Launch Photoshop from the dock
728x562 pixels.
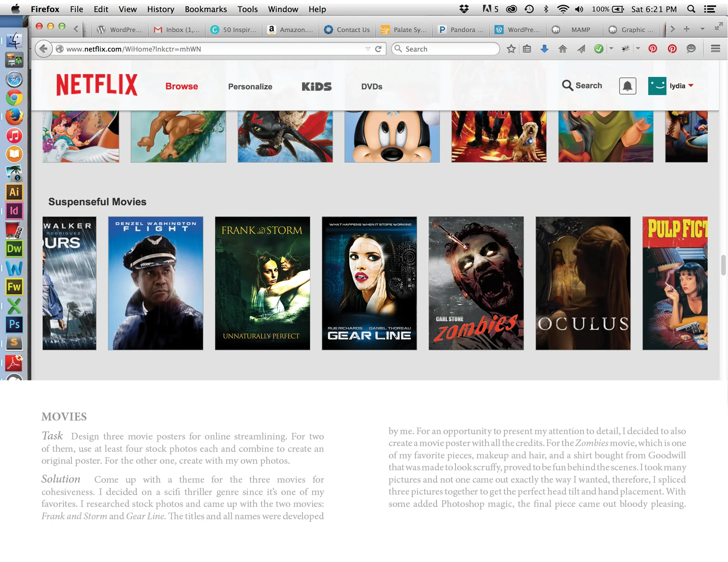point(14,324)
